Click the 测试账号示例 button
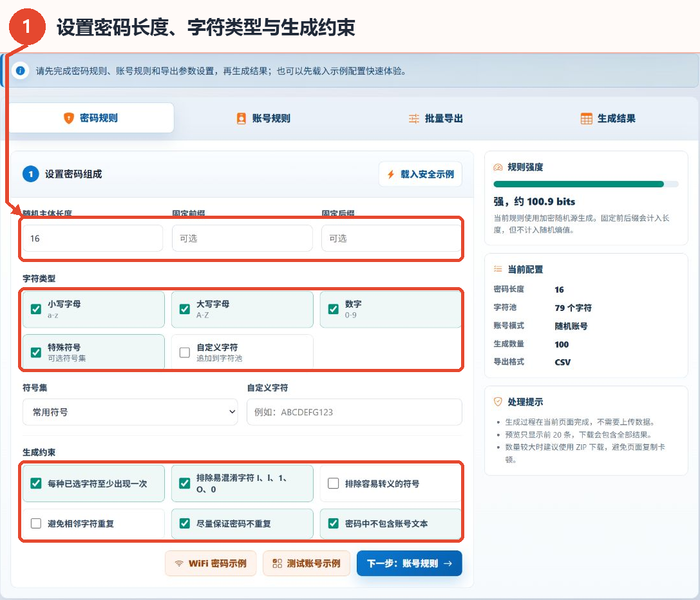The height and width of the screenshot is (600, 700). tap(307, 563)
